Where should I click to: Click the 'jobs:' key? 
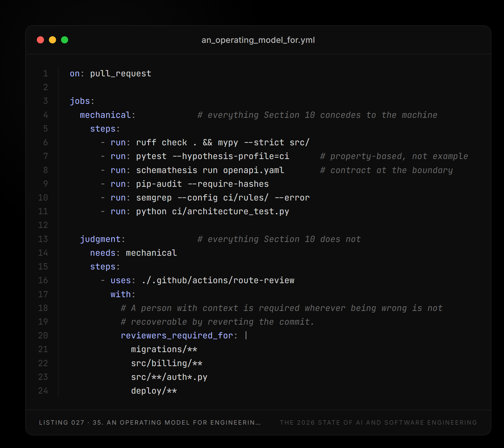[82, 101]
